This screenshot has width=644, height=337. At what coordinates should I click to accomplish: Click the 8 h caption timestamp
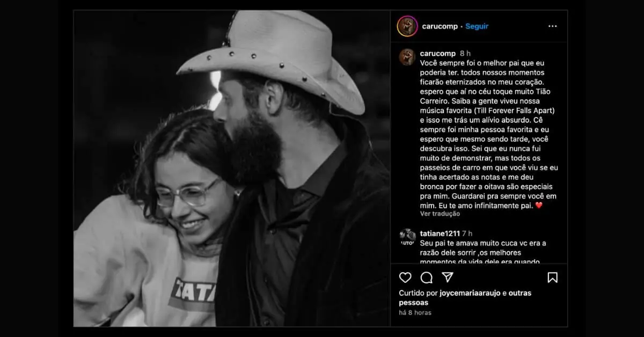point(465,54)
